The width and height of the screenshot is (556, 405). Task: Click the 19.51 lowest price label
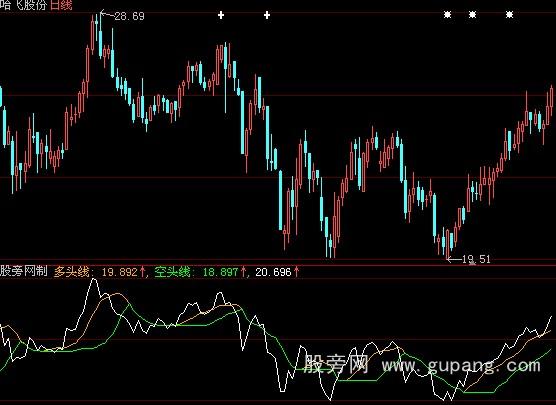tap(476, 259)
